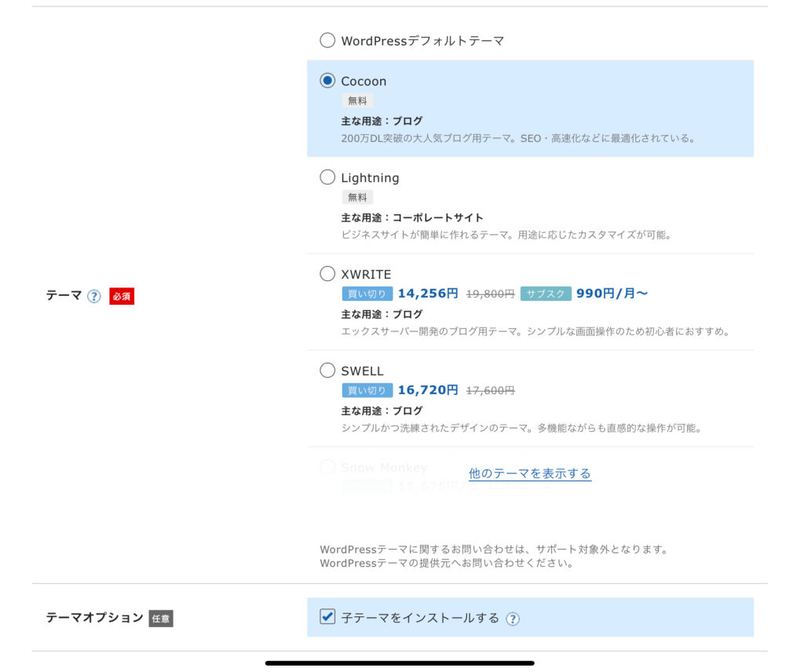Click the SWELL theme name label
Screen dimensions: 804x672
(x=362, y=371)
